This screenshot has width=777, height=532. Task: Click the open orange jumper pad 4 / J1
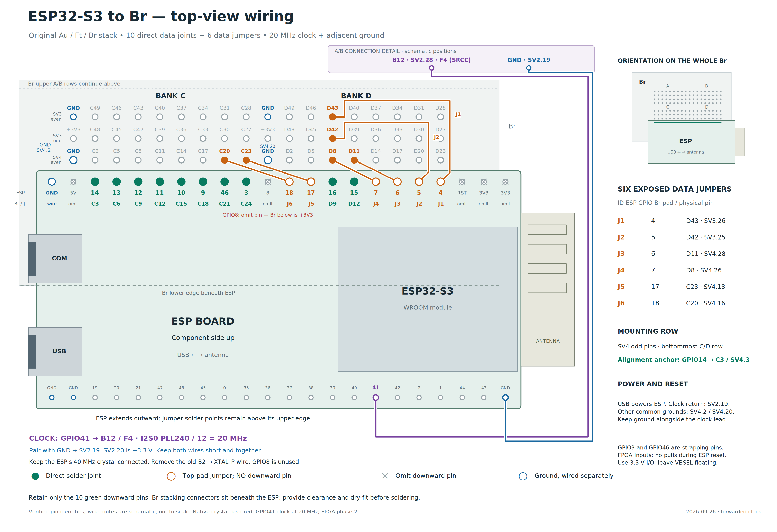pyautogui.click(x=441, y=182)
